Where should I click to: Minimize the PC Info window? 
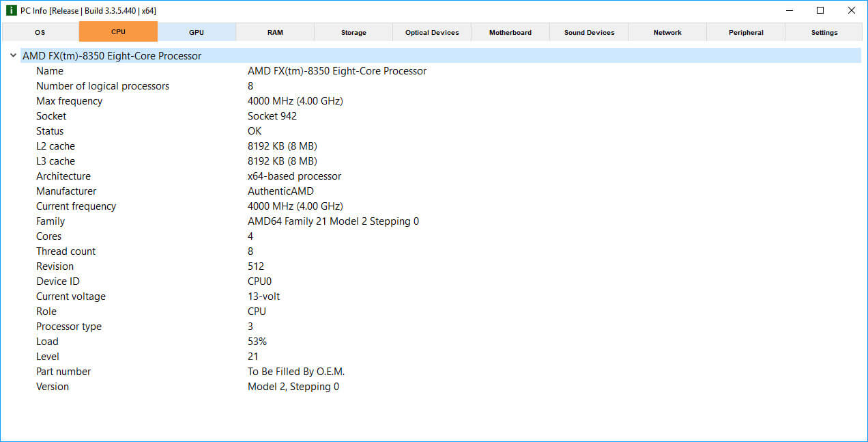tap(789, 10)
